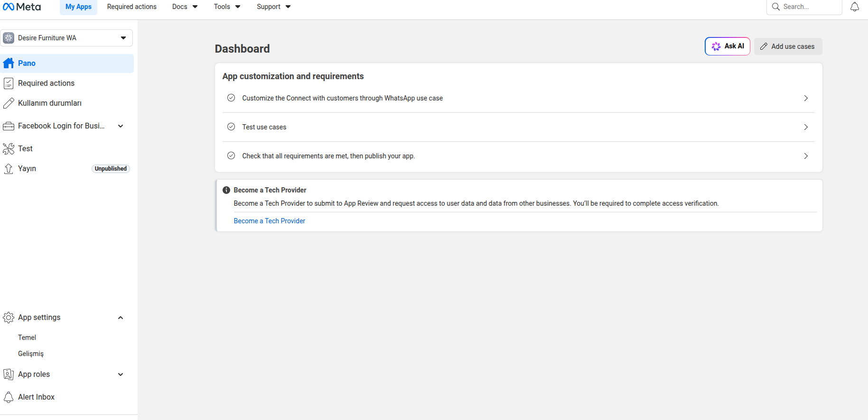This screenshot has width=868, height=420.
Task: Click the App roles badge icon
Action: (9, 374)
